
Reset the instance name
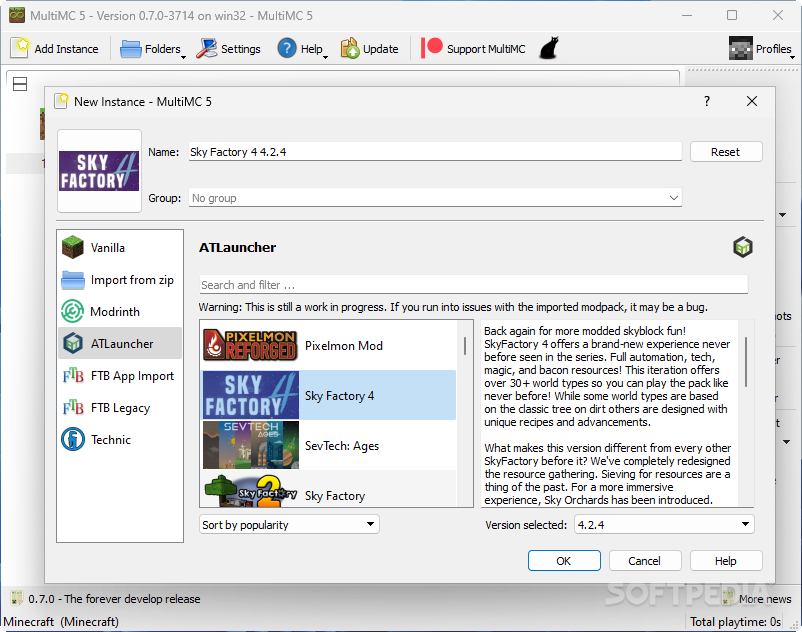726,152
